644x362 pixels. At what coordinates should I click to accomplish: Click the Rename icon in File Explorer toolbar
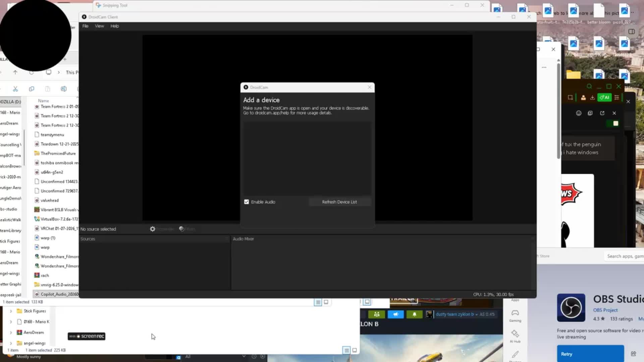click(x=64, y=89)
